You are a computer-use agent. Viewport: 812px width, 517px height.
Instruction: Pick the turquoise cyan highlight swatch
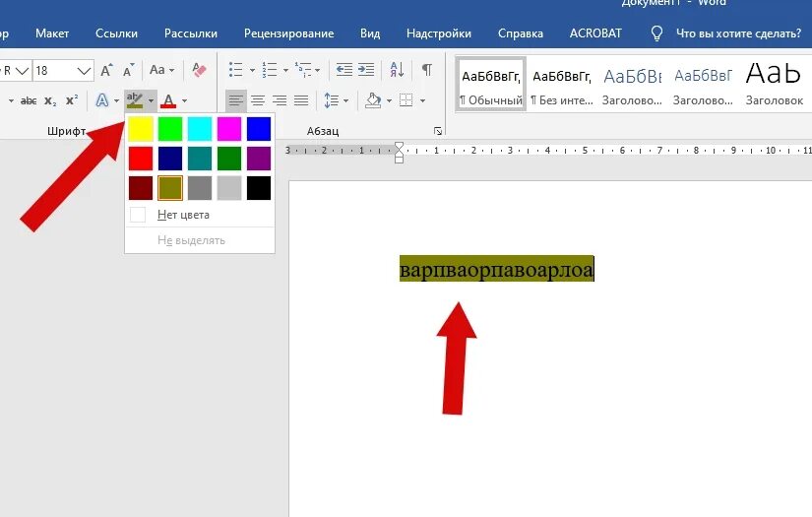pyautogui.click(x=200, y=129)
